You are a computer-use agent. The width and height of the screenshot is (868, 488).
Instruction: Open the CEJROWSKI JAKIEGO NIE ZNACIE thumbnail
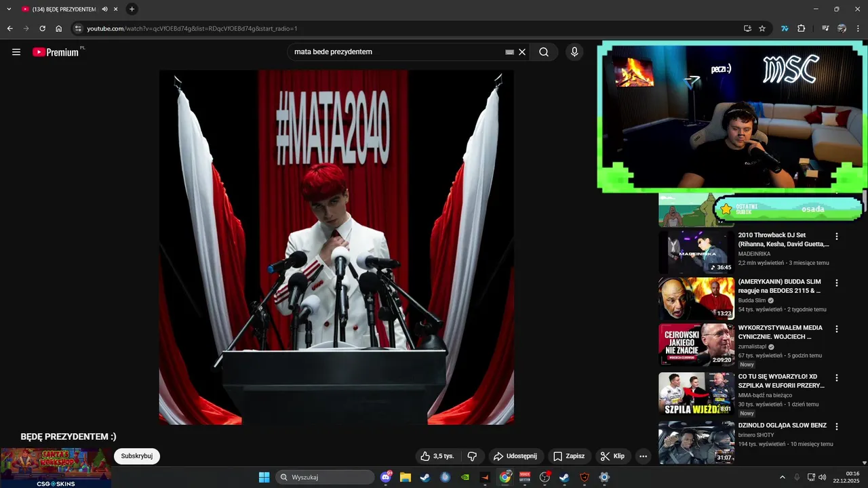click(x=696, y=345)
